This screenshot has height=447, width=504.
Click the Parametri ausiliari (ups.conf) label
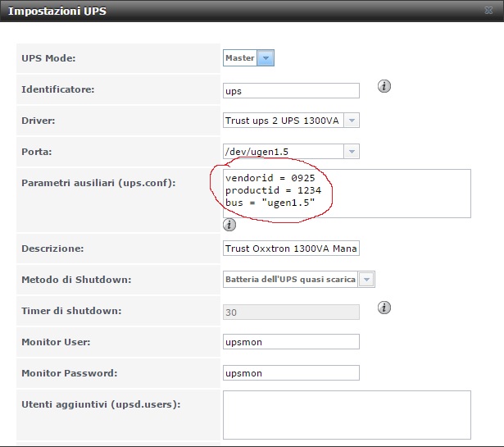point(98,183)
